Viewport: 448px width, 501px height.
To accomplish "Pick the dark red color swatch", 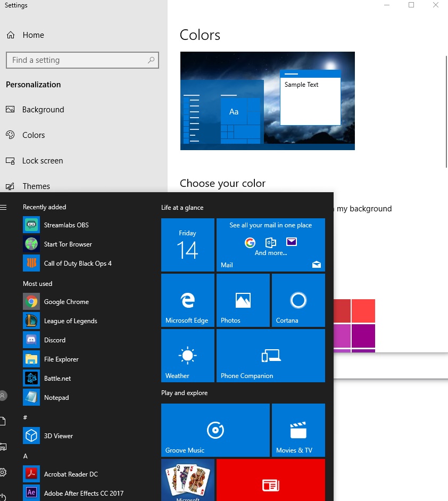I will (x=342, y=311).
